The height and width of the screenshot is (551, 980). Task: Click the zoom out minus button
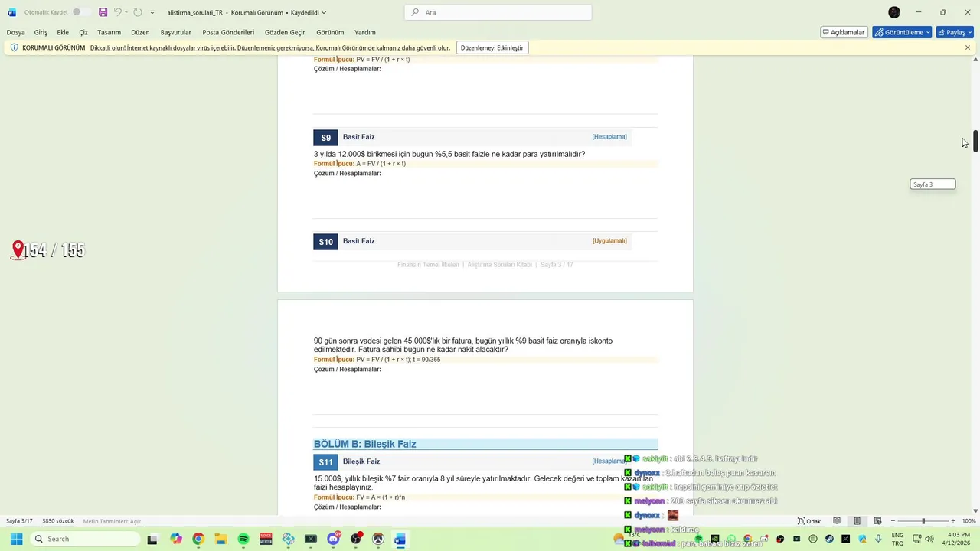coord(893,521)
